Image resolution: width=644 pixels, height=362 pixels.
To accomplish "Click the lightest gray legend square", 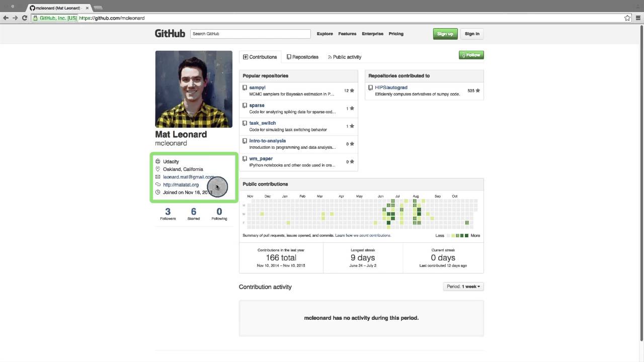I will point(449,235).
